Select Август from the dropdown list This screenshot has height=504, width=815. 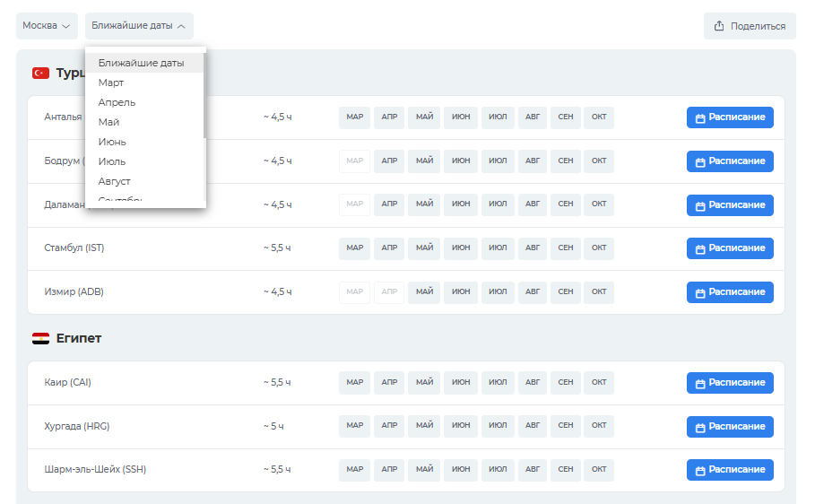144,181
